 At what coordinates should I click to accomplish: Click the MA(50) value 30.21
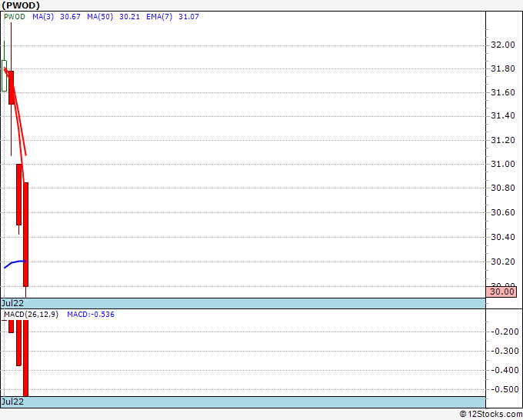point(129,17)
